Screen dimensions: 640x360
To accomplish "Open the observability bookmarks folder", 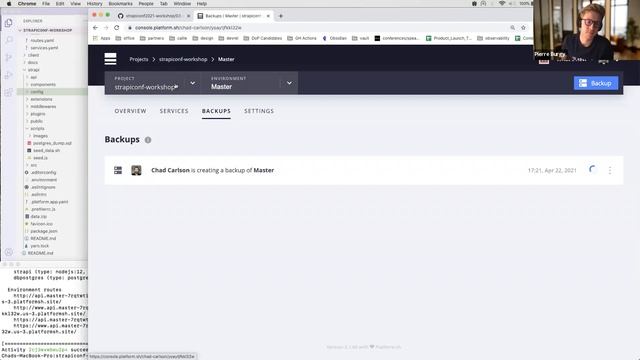I will click(x=493, y=38).
